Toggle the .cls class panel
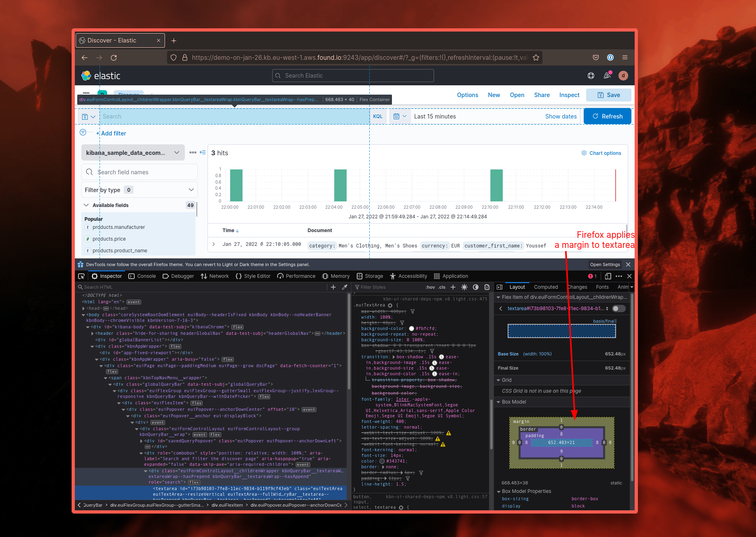Viewport: 756px width, 537px height. coord(442,287)
